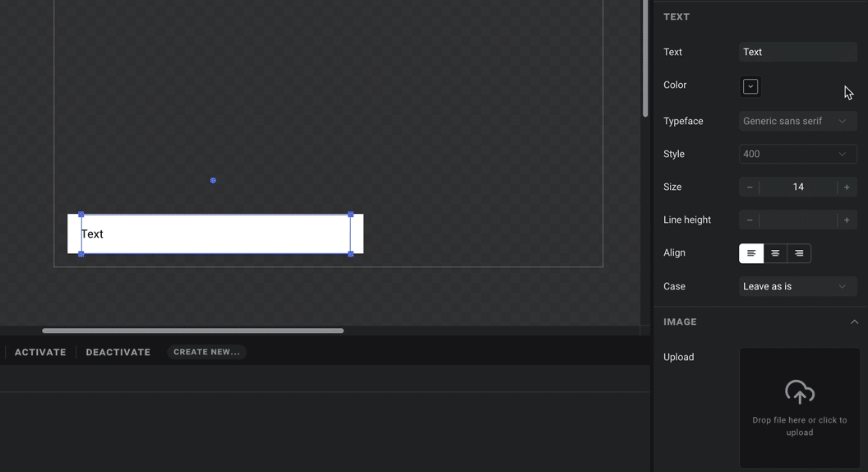This screenshot has width=868, height=472.
Task: Open the Case dropdown
Action: (797, 286)
